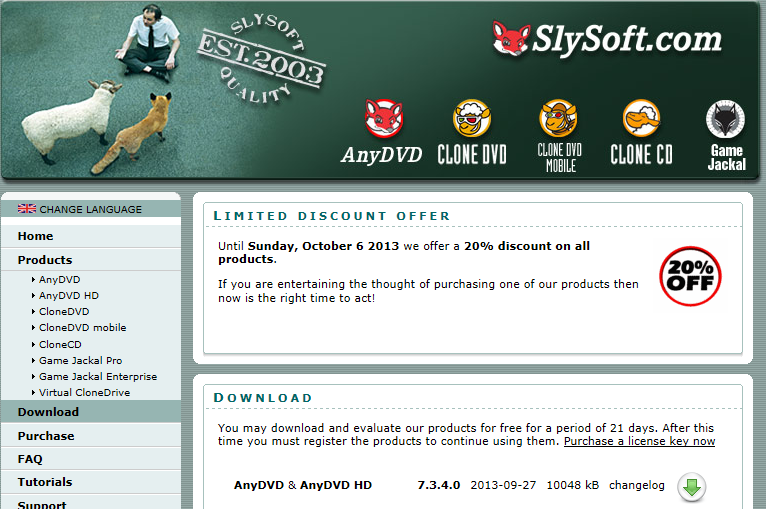Image resolution: width=766 pixels, height=509 pixels.
Task: Download AnyDVD via green arrow icon
Action: coord(691,487)
